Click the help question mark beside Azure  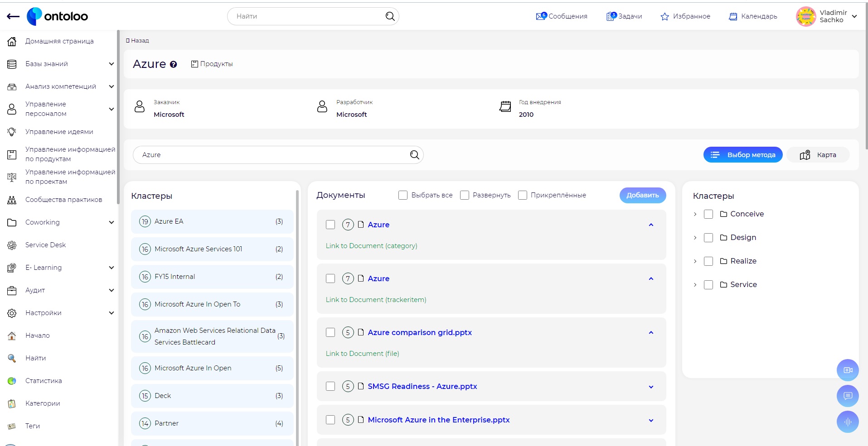173,64
